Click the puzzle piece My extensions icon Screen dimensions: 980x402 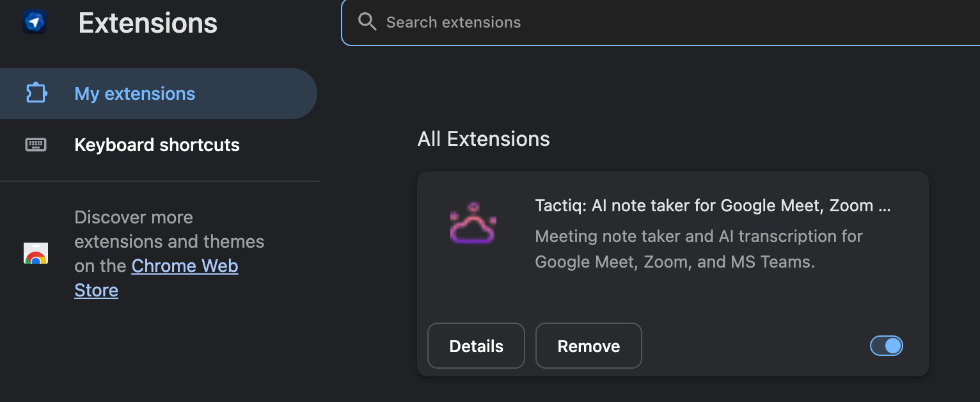point(36,93)
